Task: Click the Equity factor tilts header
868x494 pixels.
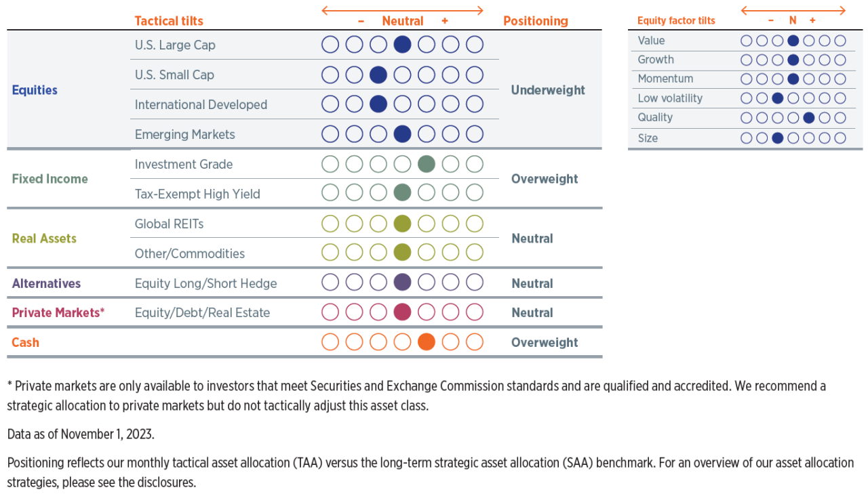Action: [676, 21]
